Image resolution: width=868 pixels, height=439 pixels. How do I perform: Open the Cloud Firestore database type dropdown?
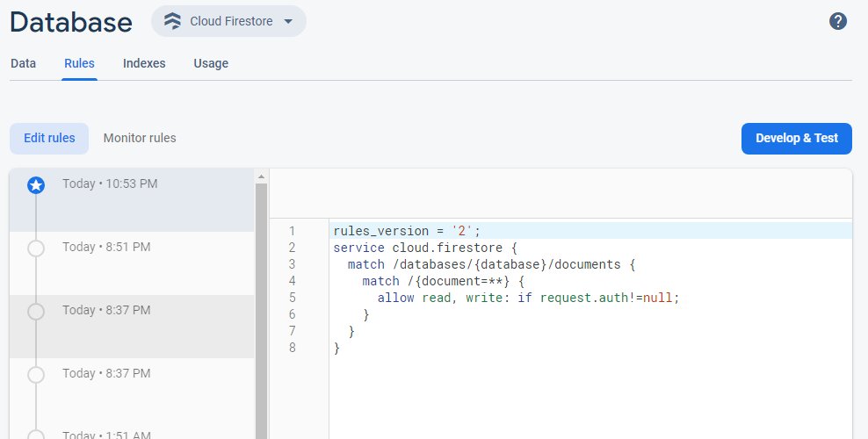pyautogui.click(x=228, y=21)
